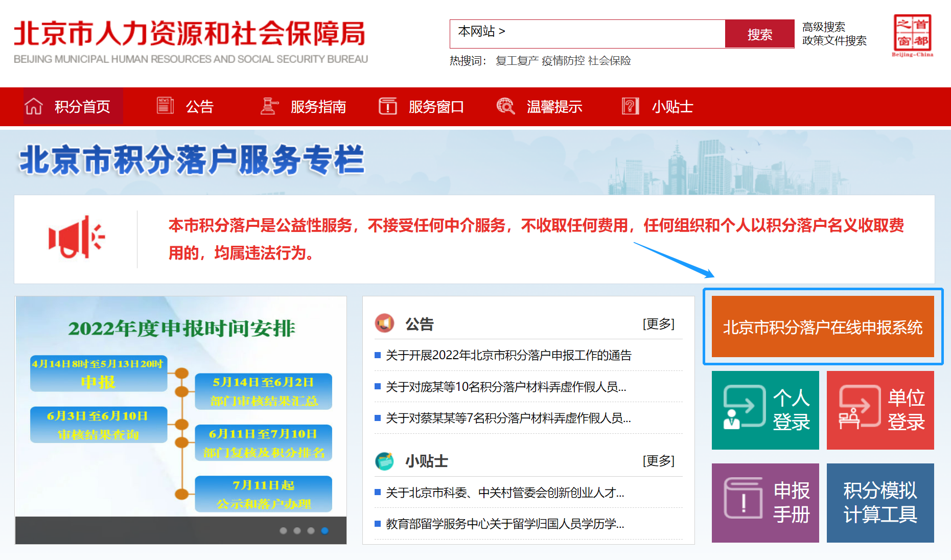Viewport: 951px width, 560px height.
Task: Click 个人登录 tile text
Action: [791, 410]
